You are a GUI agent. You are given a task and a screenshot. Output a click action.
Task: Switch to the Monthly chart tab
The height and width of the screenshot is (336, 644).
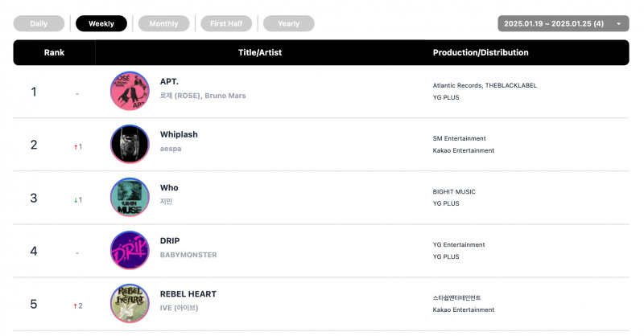point(164,23)
